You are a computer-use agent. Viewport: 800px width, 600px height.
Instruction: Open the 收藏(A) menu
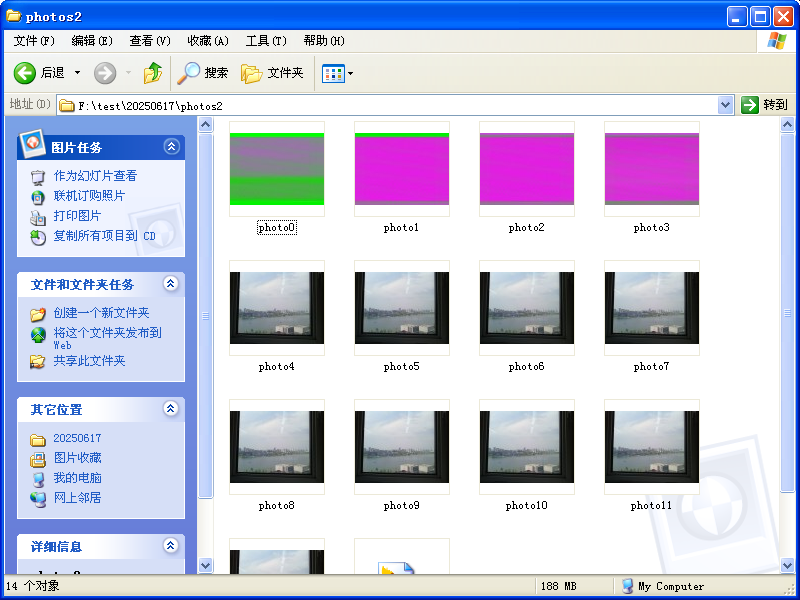click(208, 41)
